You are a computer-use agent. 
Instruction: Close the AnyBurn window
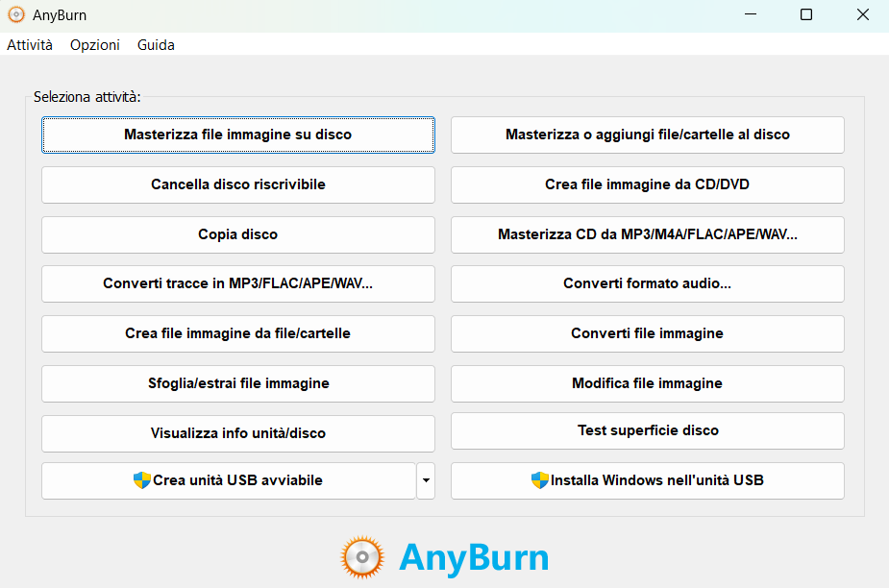(x=862, y=14)
